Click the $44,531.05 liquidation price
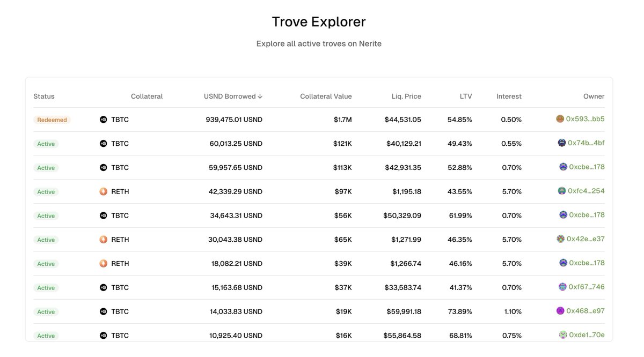Image resolution: width=644 pixels, height=357 pixels. [403, 120]
